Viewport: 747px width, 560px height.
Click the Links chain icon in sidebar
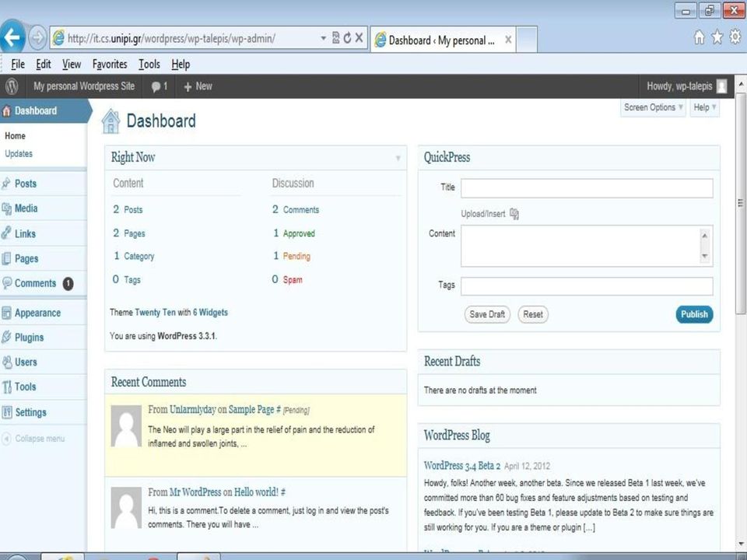(x=6, y=233)
